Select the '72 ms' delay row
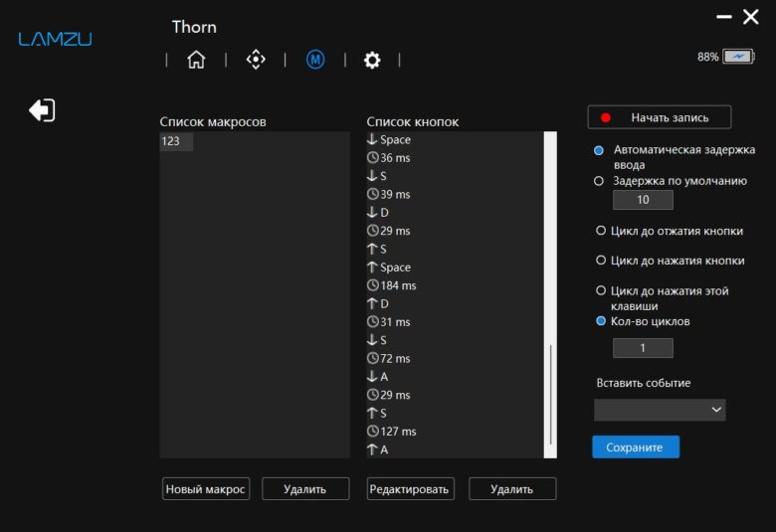The width and height of the screenshot is (776, 532). tap(455, 358)
